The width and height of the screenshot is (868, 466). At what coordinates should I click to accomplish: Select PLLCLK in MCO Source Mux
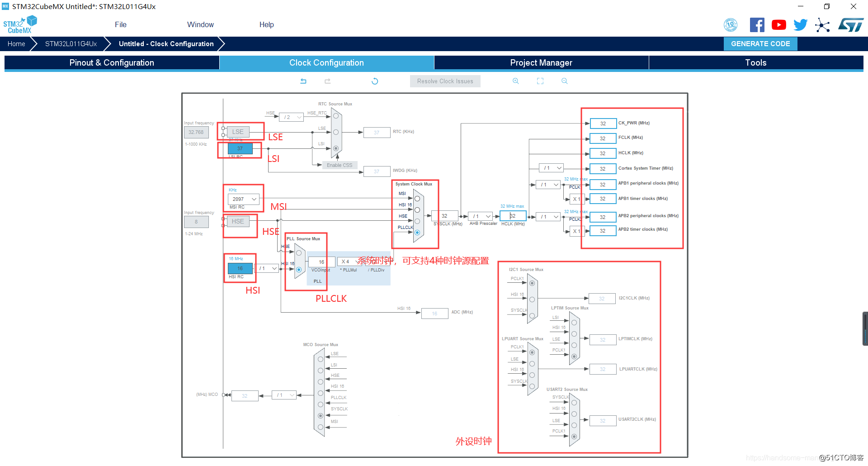(x=321, y=404)
